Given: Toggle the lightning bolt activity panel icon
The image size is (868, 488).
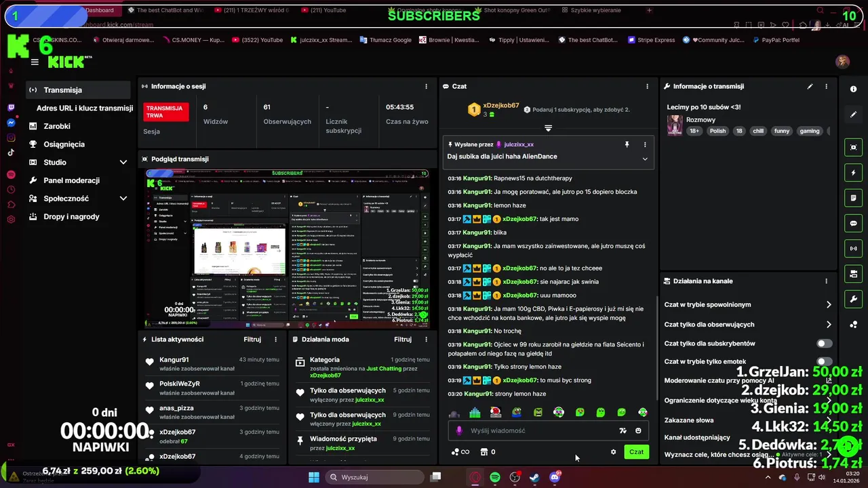Looking at the screenshot, I should click(854, 172).
